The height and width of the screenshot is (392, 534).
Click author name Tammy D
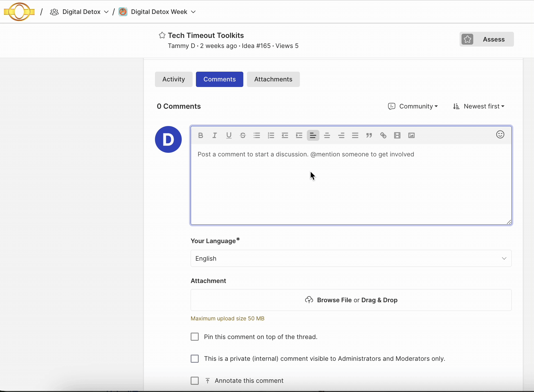click(181, 46)
